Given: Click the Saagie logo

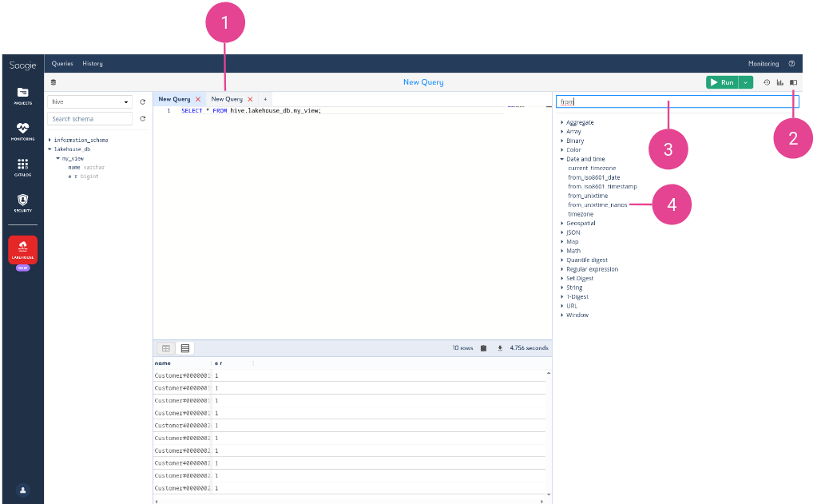Looking at the screenshot, I should click(x=22, y=65).
